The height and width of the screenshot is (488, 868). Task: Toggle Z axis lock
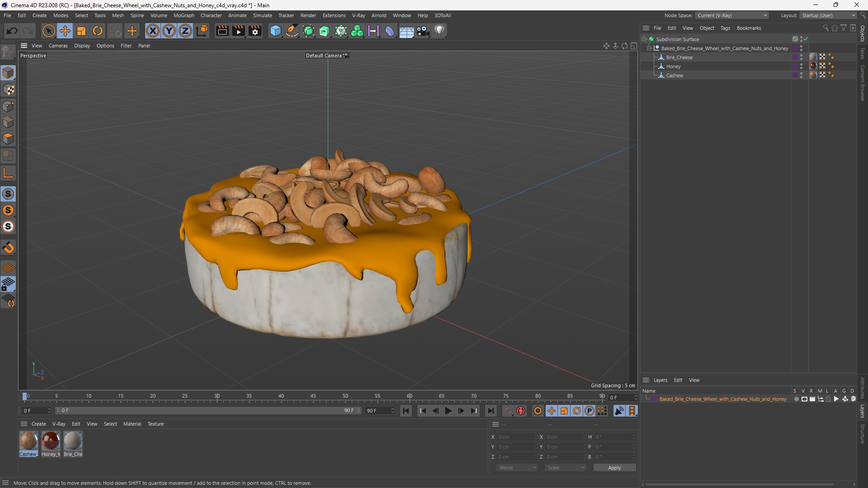tap(185, 31)
